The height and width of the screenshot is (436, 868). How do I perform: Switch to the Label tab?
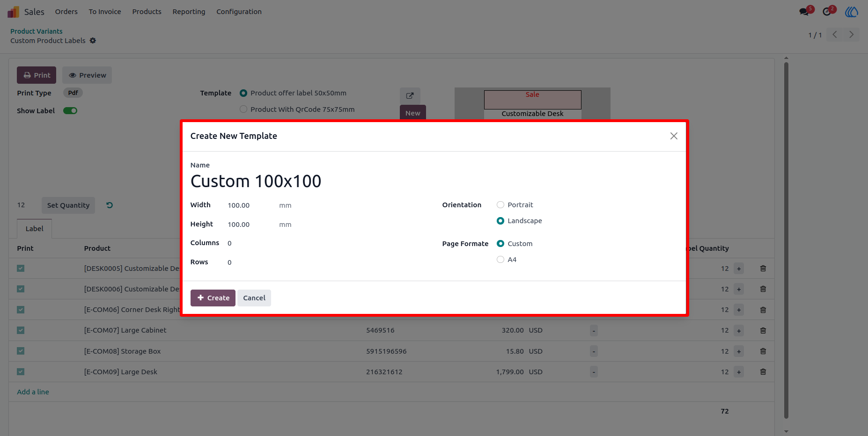(x=35, y=229)
